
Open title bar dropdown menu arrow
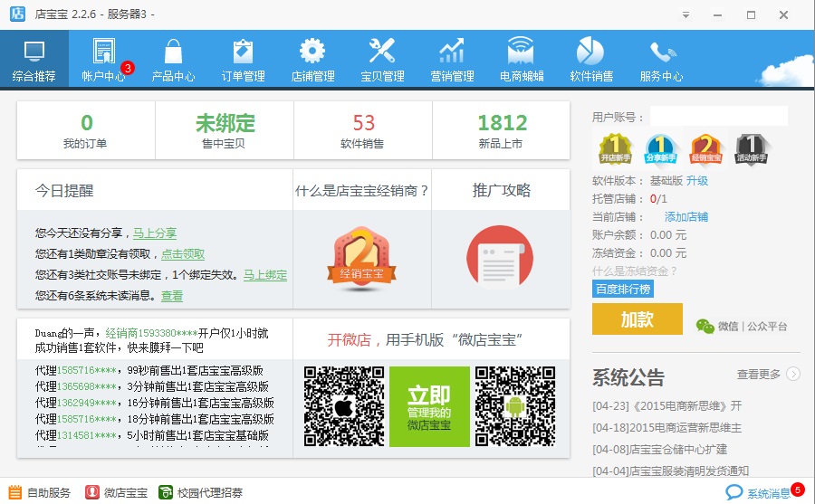(x=686, y=15)
